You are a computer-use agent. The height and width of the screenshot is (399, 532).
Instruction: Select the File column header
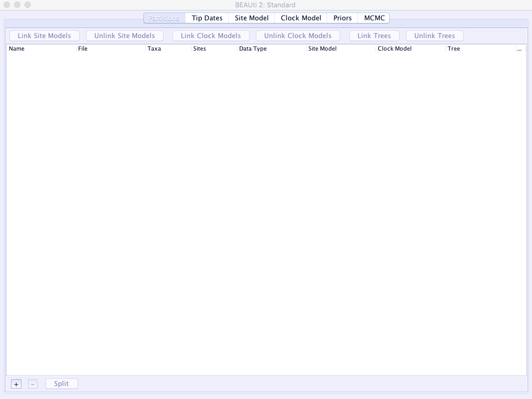click(x=111, y=49)
